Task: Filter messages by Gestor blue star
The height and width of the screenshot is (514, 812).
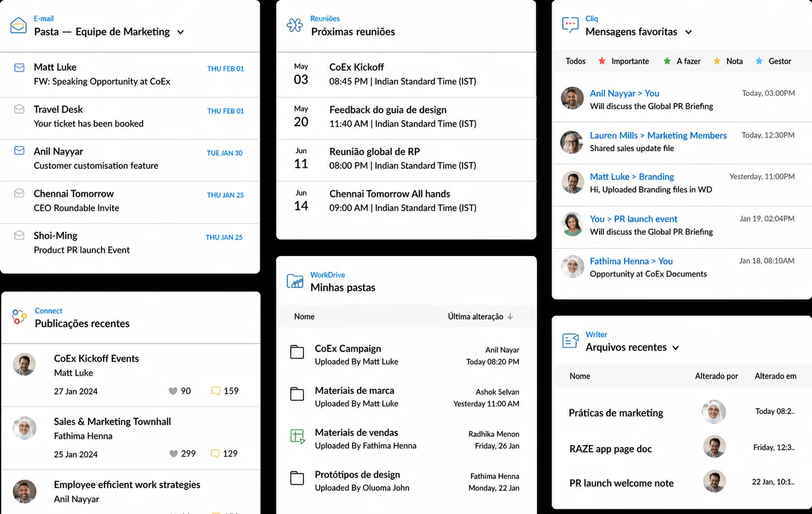Action: [759, 61]
